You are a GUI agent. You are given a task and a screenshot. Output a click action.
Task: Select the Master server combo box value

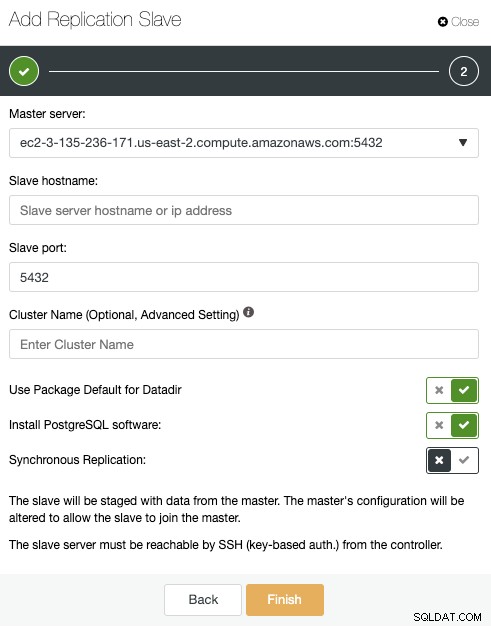pos(244,143)
